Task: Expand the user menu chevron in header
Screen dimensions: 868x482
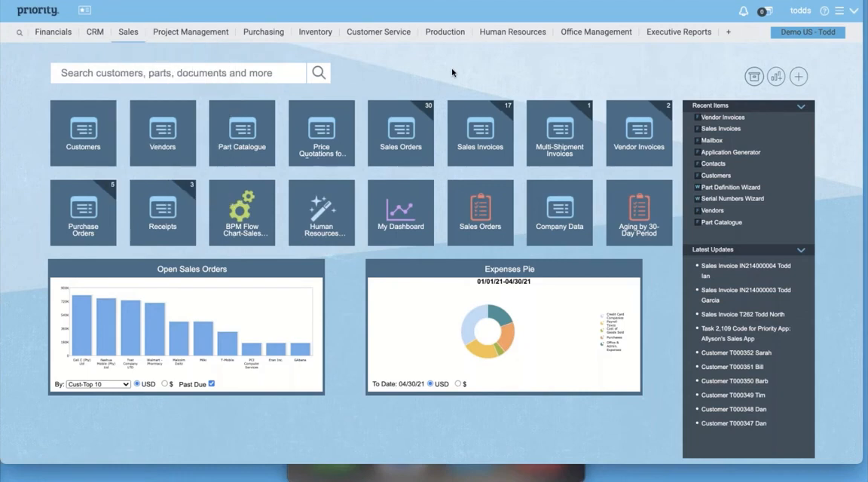Action: click(x=854, y=11)
